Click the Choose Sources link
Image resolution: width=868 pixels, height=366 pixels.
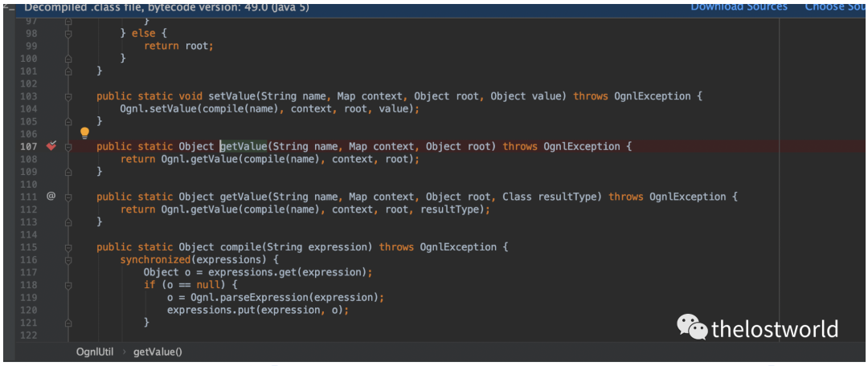[x=836, y=6]
